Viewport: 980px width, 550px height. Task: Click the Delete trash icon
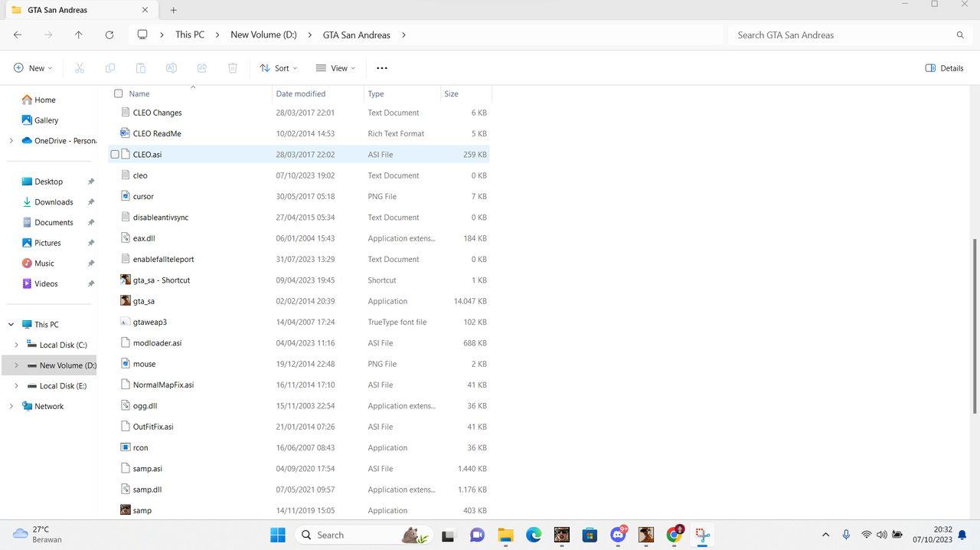pyautogui.click(x=233, y=68)
